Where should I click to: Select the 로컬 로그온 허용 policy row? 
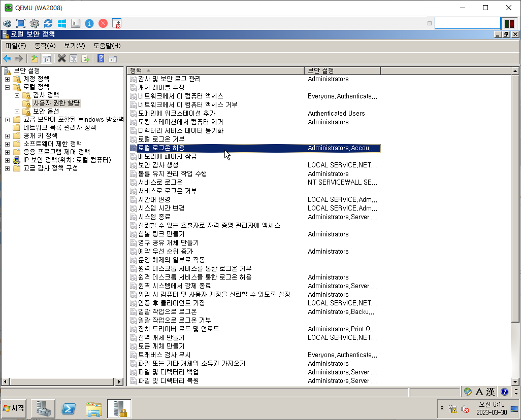[255, 148]
